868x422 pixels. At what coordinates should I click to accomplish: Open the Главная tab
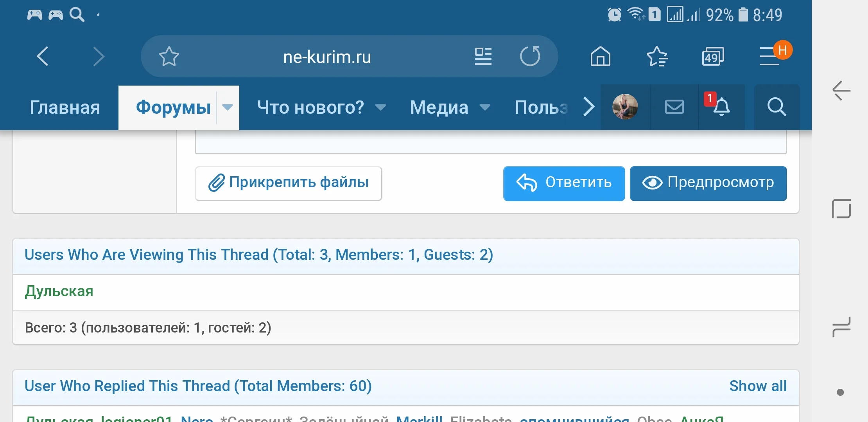pos(65,107)
